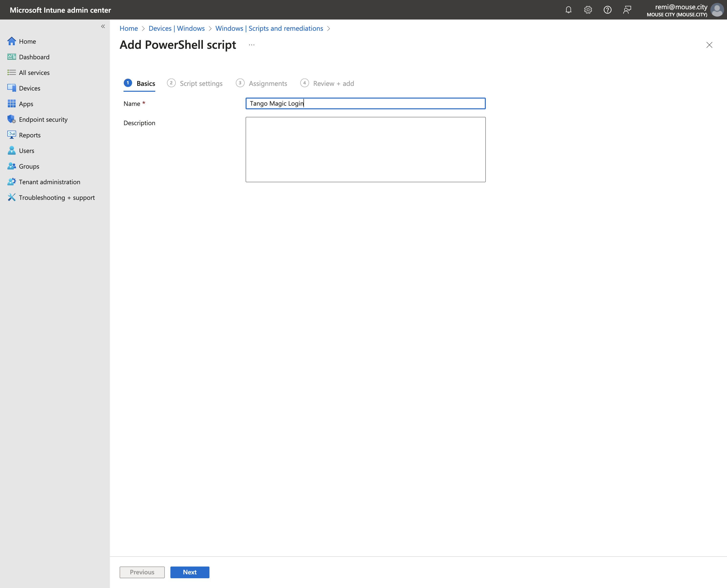Go to the Script settings step
The height and width of the screenshot is (588, 727).
195,84
